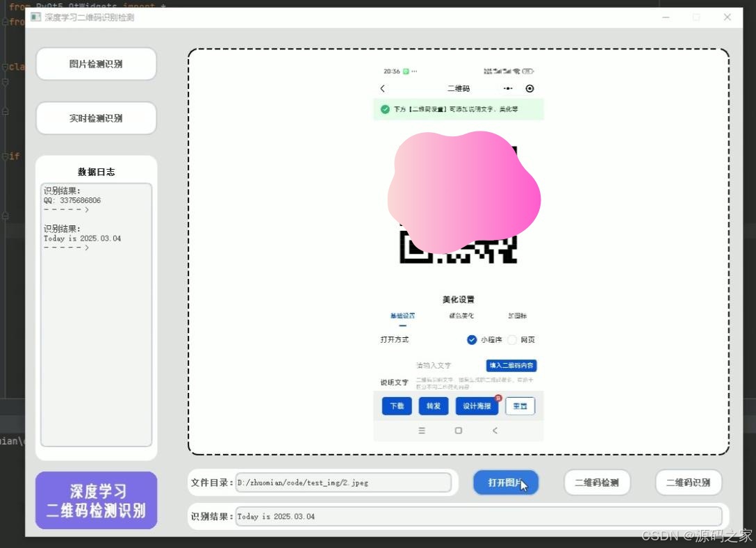Click the purple 深度学习二维码检测识别 logo
Viewport: 756px width, 548px height.
96,500
